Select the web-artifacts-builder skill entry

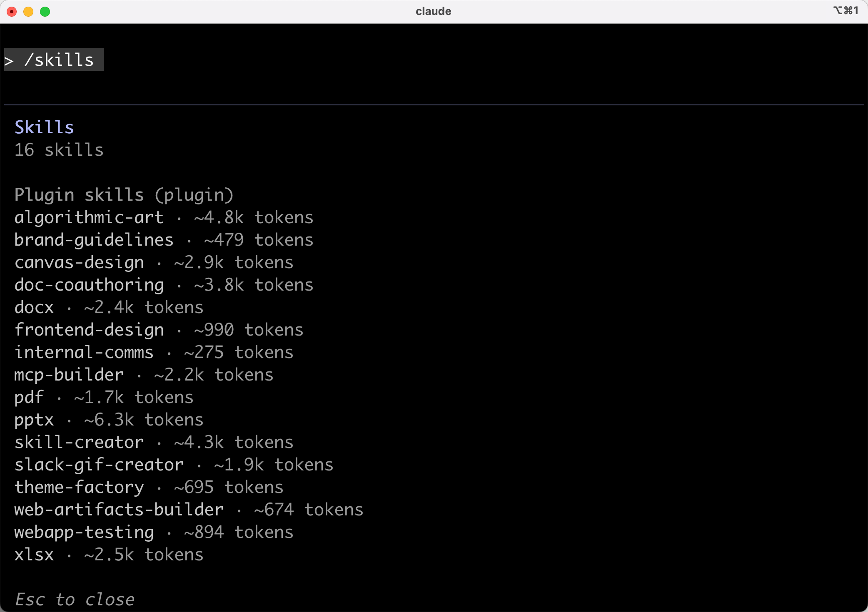pos(119,510)
